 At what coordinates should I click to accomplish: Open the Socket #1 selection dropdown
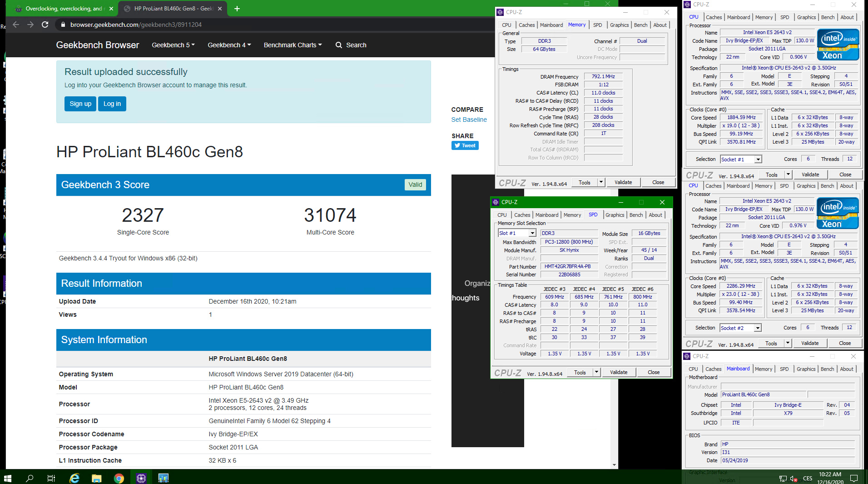(758, 159)
